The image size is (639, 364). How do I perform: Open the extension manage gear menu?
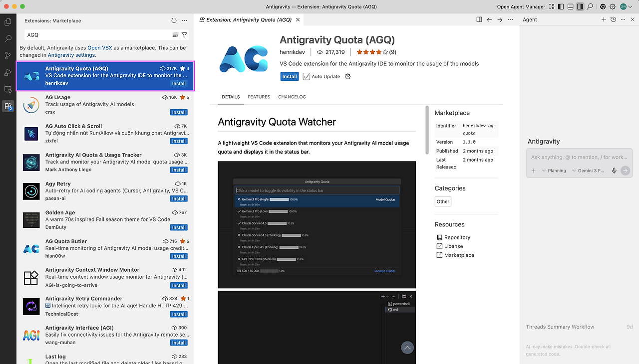pos(348,77)
